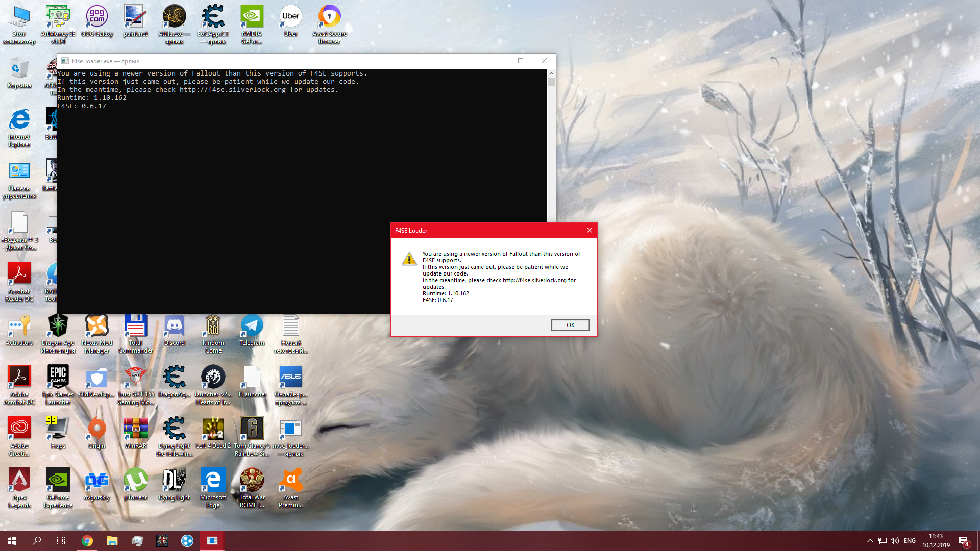Open the WinRAR desktop icon
Screen dimensions: 980x551
pyautogui.click(x=135, y=430)
